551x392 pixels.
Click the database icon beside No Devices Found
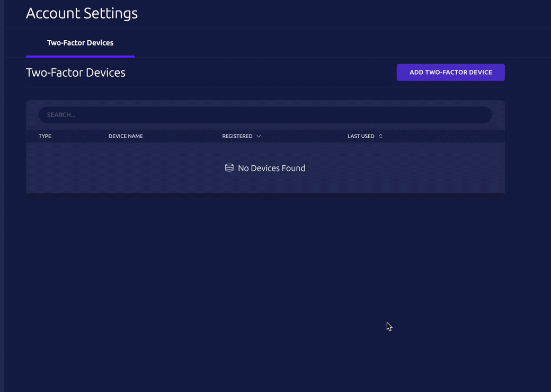(x=229, y=167)
